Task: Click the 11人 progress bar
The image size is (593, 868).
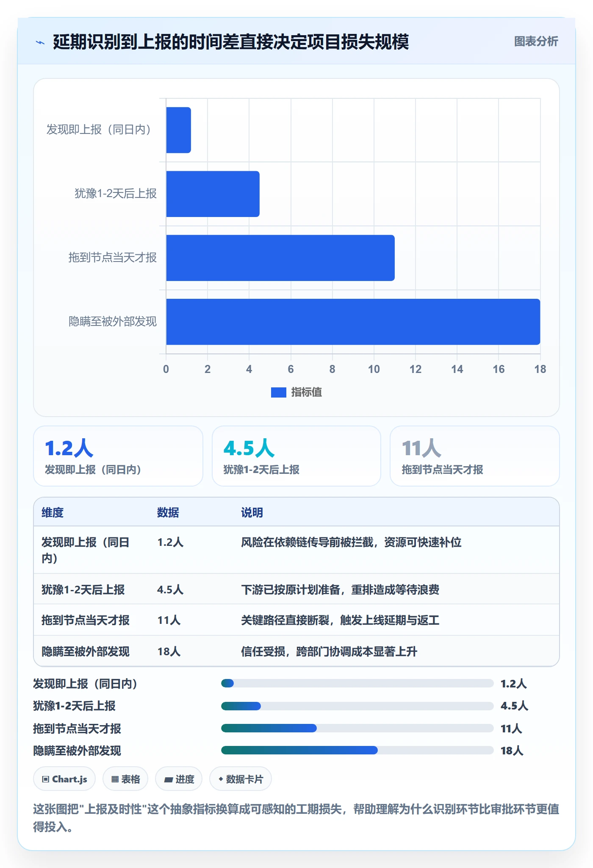Action: (x=357, y=728)
